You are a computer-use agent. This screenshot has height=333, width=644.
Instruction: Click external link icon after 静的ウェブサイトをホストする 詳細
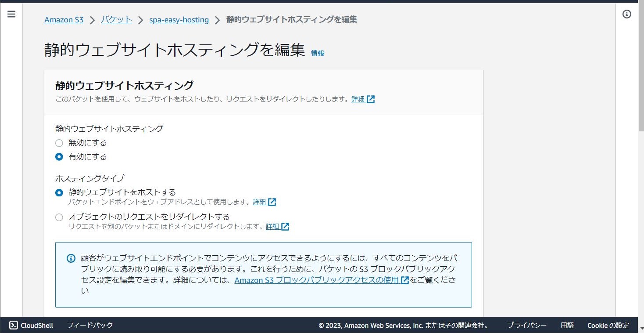pyautogui.click(x=272, y=202)
